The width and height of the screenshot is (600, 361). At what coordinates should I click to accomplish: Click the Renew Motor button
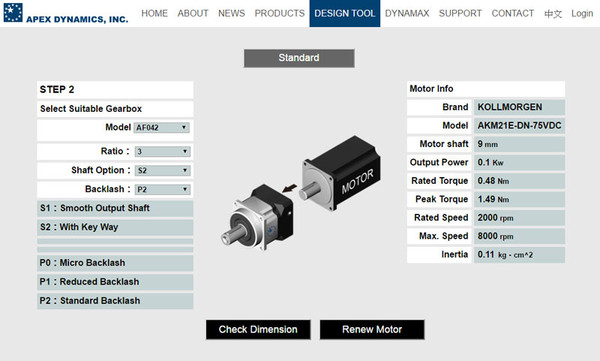point(372,330)
